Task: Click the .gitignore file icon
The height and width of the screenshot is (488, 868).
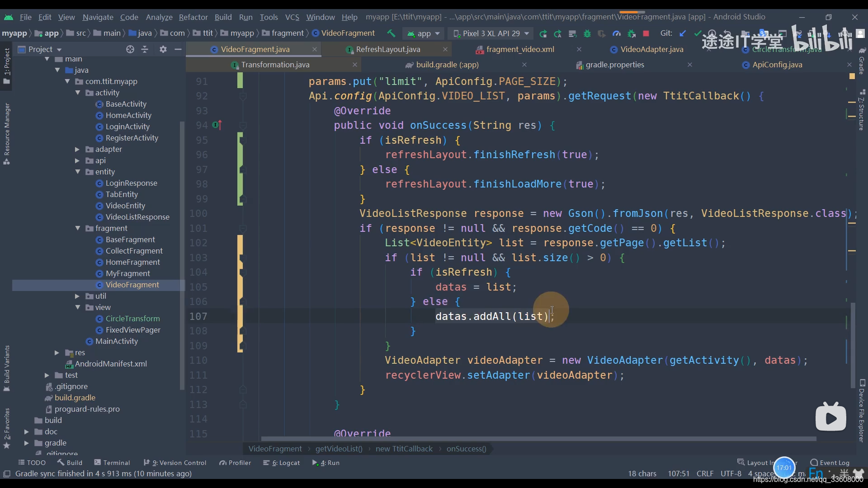Action: point(49,386)
